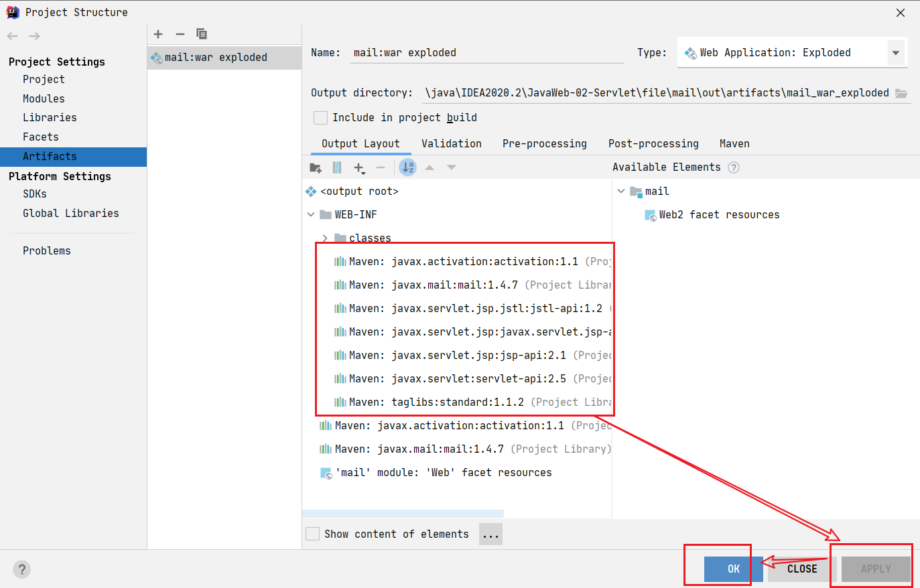920x588 pixels.
Task: Collapse the WEB-INF folder node
Action: point(311,215)
